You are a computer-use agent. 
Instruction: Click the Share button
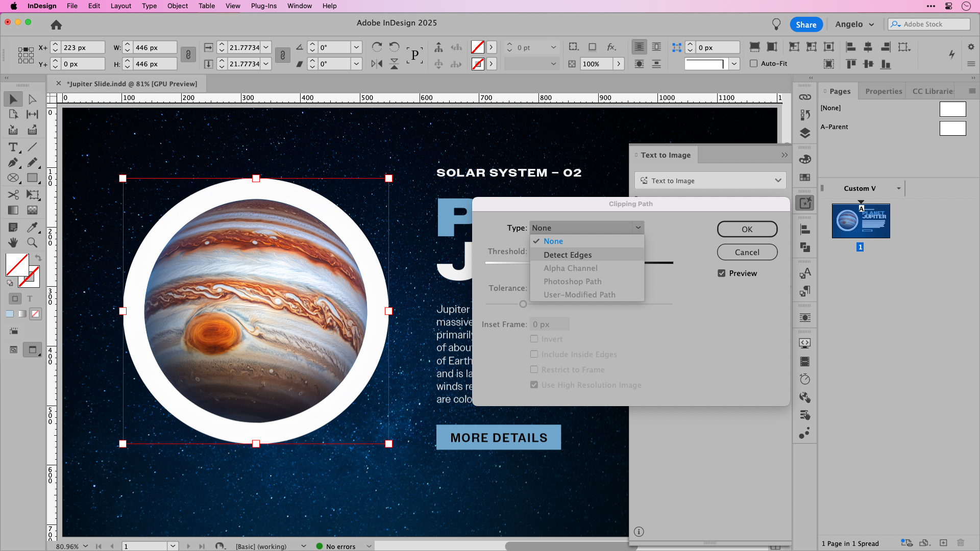[805, 24]
